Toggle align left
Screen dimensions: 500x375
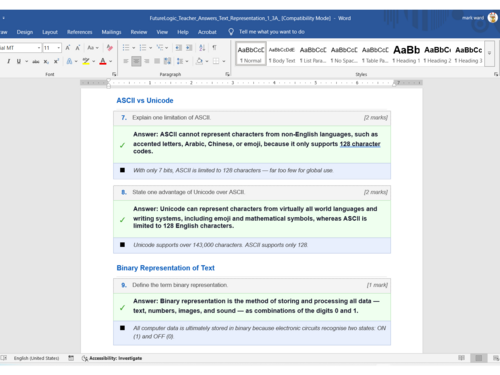[x=126, y=61]
